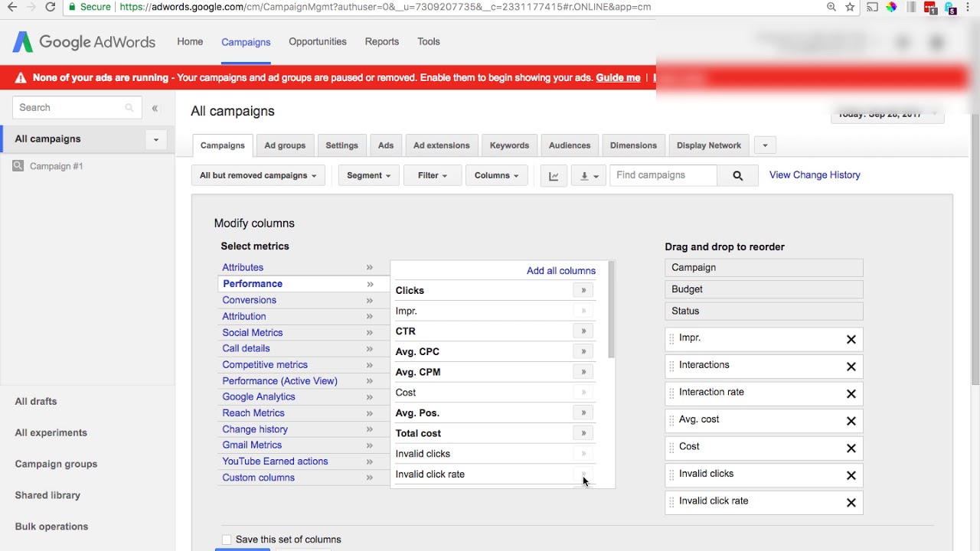Add the Clicks column with arrow button

coord(583,291)
